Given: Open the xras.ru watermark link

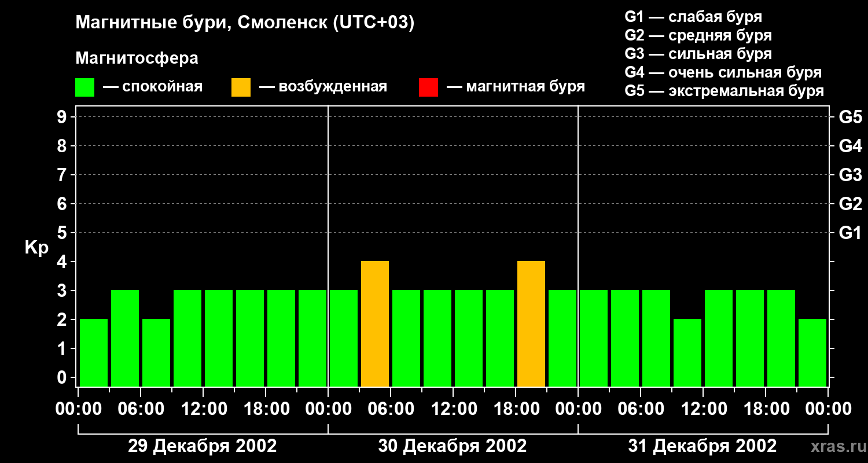Looking at the screenshot, I should (836, 447).
